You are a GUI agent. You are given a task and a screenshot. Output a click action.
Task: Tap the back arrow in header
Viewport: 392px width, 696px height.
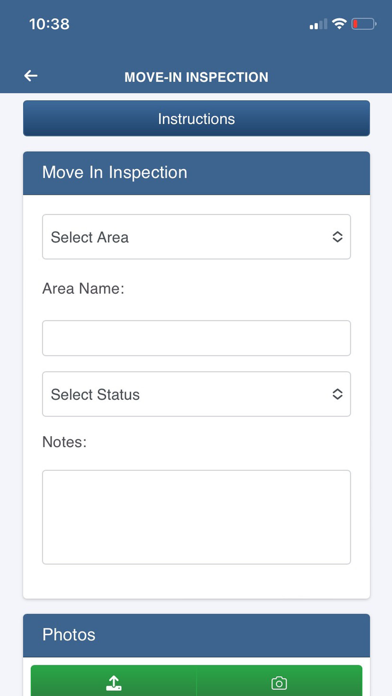[31, 76]
